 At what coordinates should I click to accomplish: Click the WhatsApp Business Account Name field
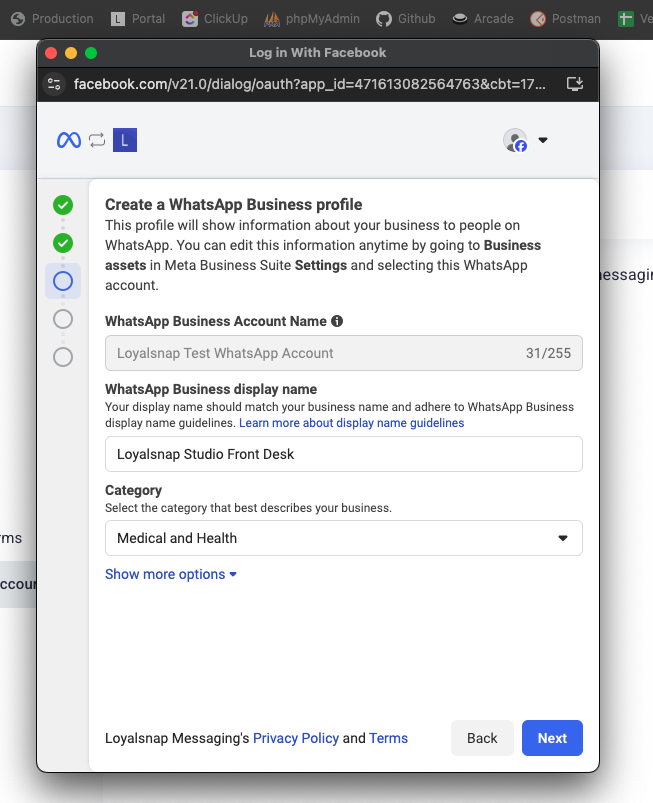344,353
